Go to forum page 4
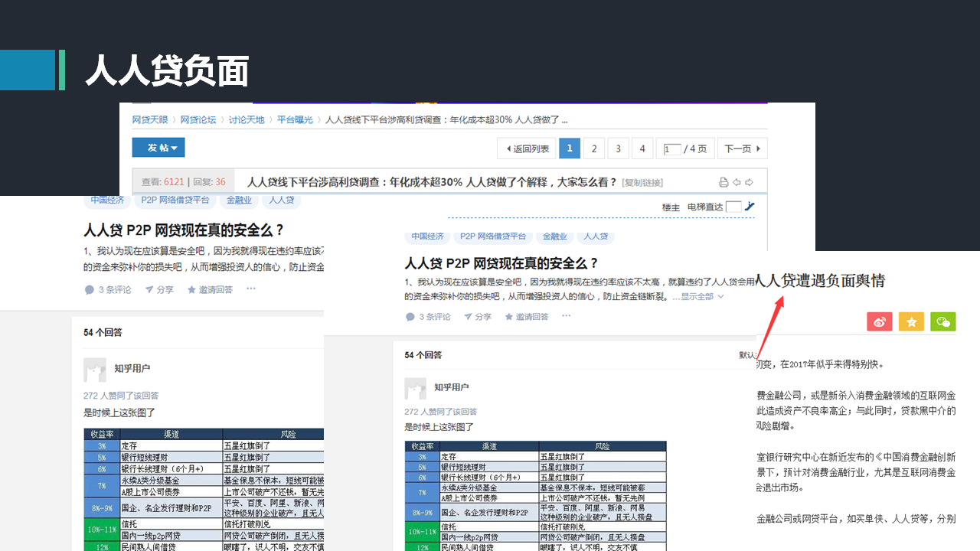This screenshot has width=980, height=551. pyautogui.click(x=642, y=148)
